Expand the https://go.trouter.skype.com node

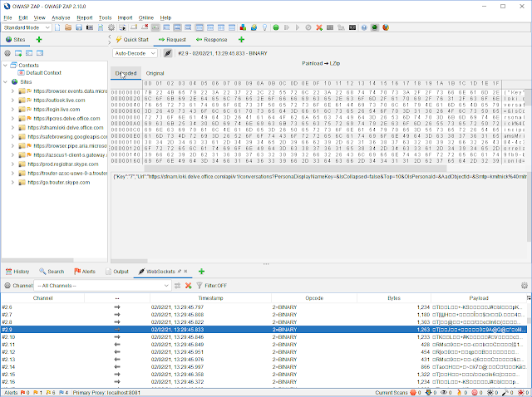pos(13,183)
